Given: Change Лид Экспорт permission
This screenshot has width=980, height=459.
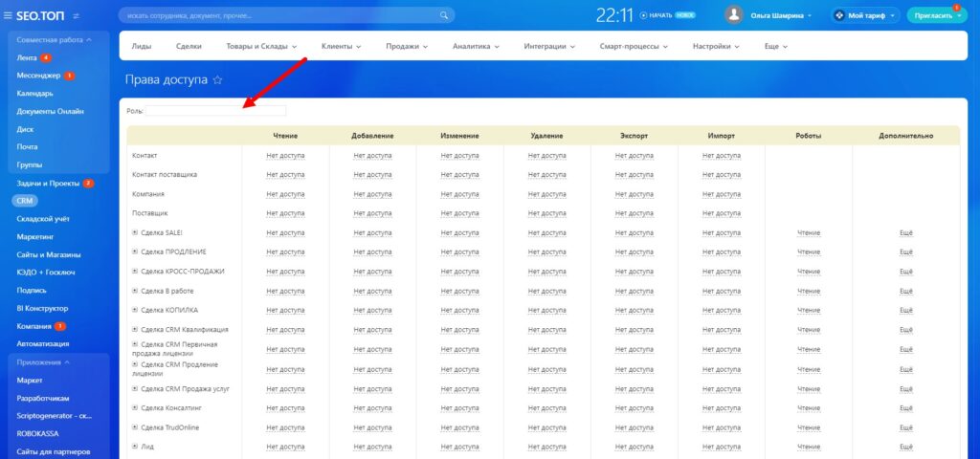Looking at the screenshot, I should pos(634,448).
